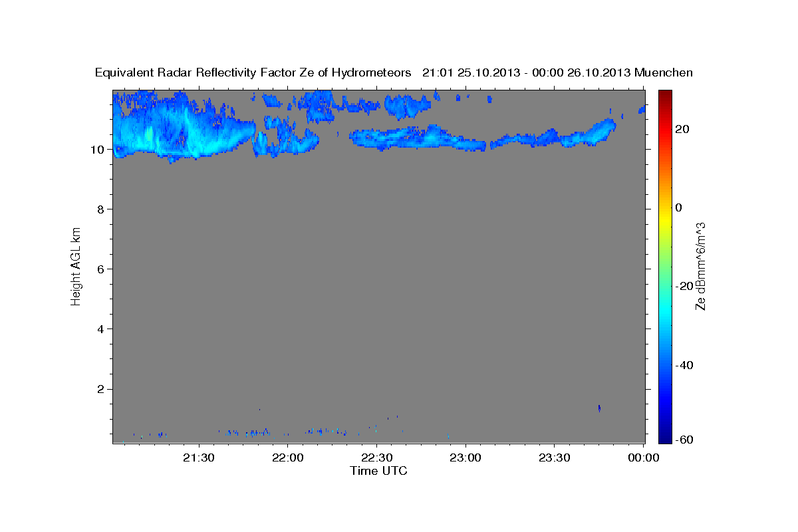This screenshot has height=532, width=798.
Task: Click the colorbar value 0
Action: click(678, 207)
